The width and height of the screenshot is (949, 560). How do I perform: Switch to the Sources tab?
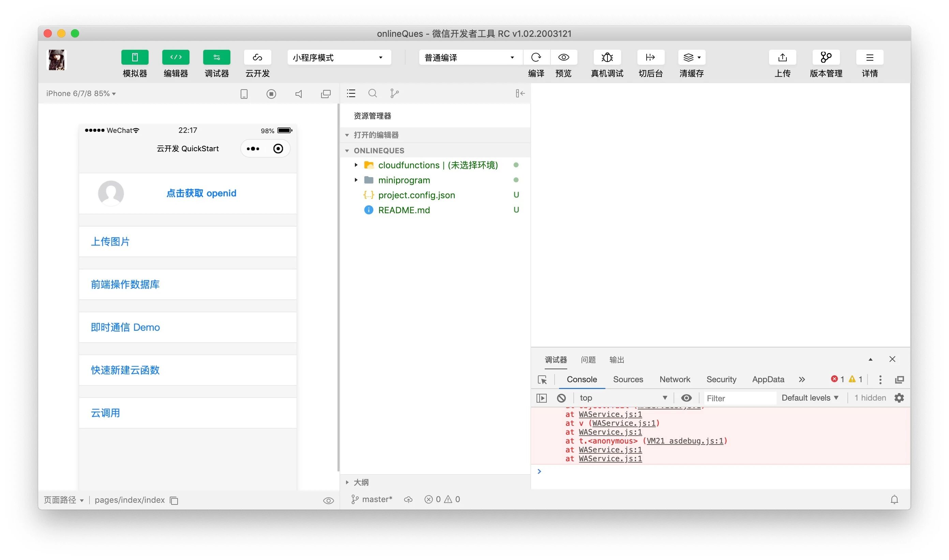[x=628, y=379]
